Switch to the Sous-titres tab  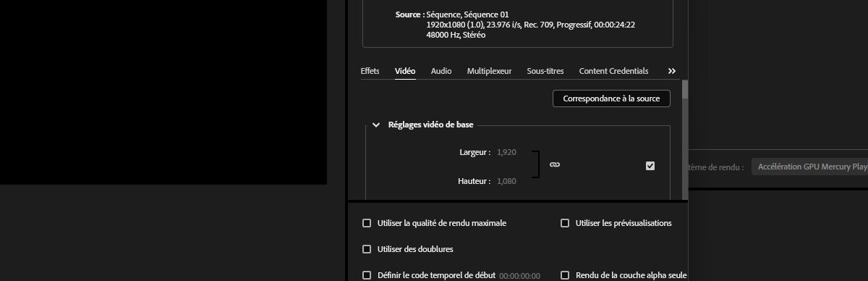point(545,71)
